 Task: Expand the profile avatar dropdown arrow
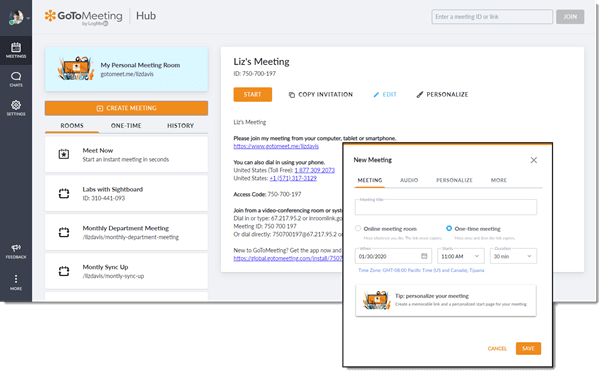pyautogui.click(x=28, y=18)
